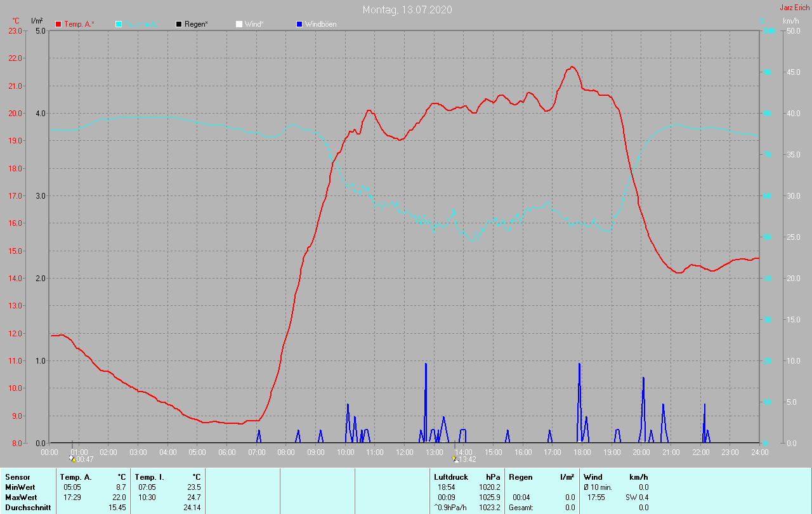Screen dimensions: 812x514
Task: Click the indoor maximum value '24.7'
Action: 194,498
